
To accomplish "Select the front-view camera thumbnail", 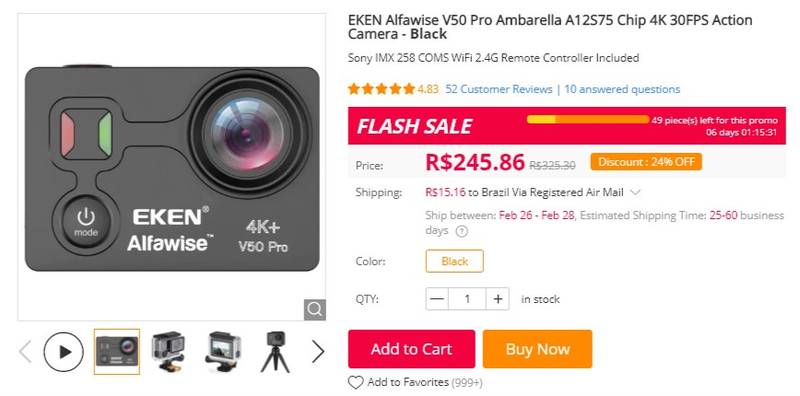I will [x=117, y=352].
